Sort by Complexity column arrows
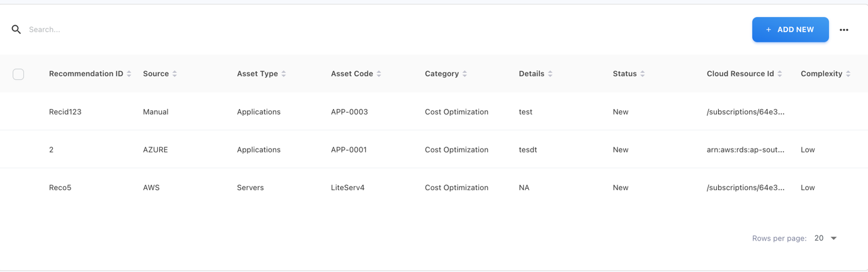Image resolution: width=868 pixels, height=272 pixels. tap(848, 74)
